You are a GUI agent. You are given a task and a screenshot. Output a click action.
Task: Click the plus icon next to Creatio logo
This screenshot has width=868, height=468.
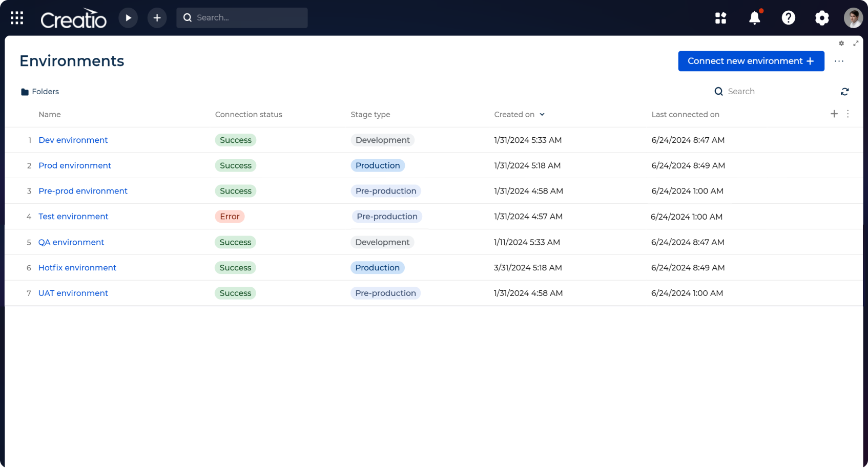[x=157, y=17]
